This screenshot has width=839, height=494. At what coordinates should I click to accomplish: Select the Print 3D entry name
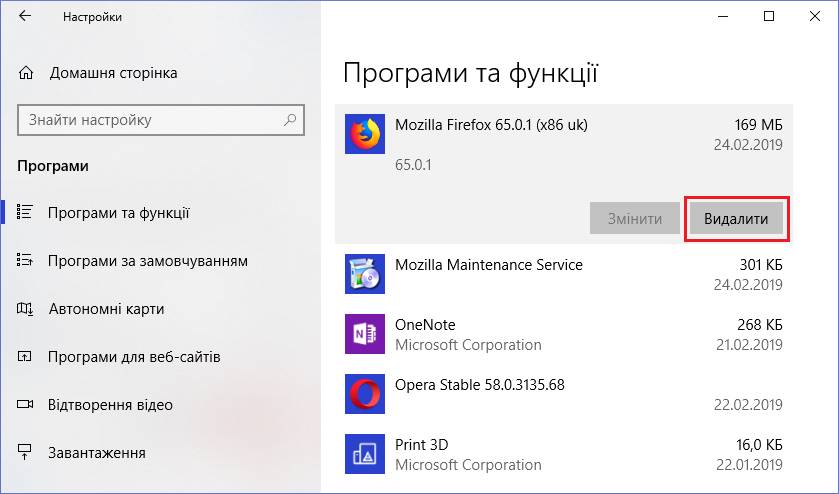[x=422, y=444]
